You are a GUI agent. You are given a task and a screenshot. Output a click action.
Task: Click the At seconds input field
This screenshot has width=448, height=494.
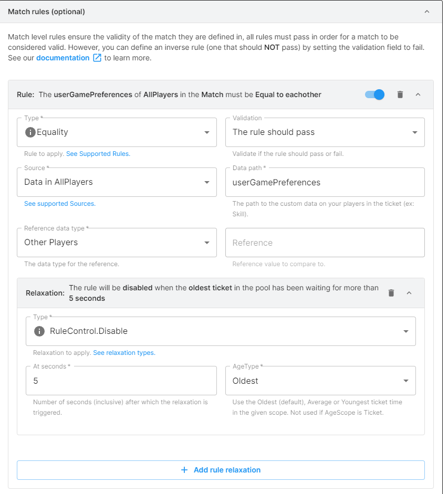coord(121,381)
